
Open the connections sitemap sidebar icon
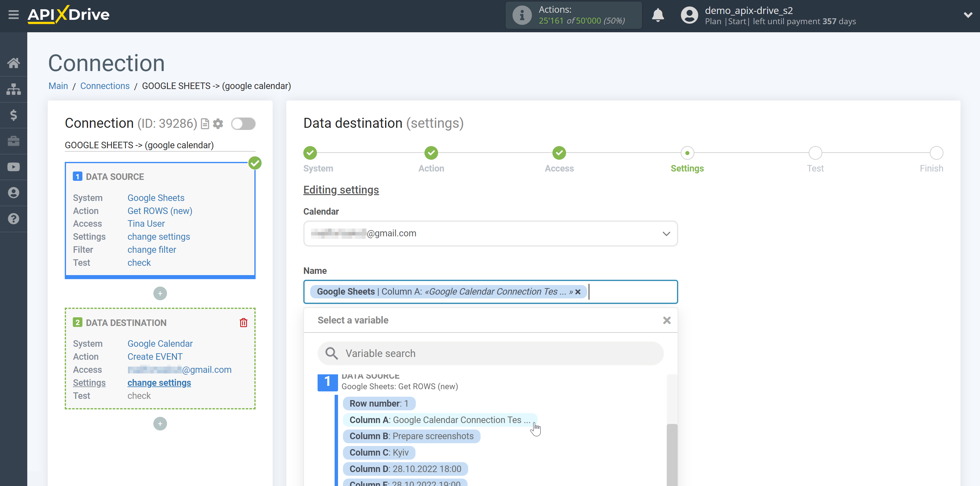14,89
